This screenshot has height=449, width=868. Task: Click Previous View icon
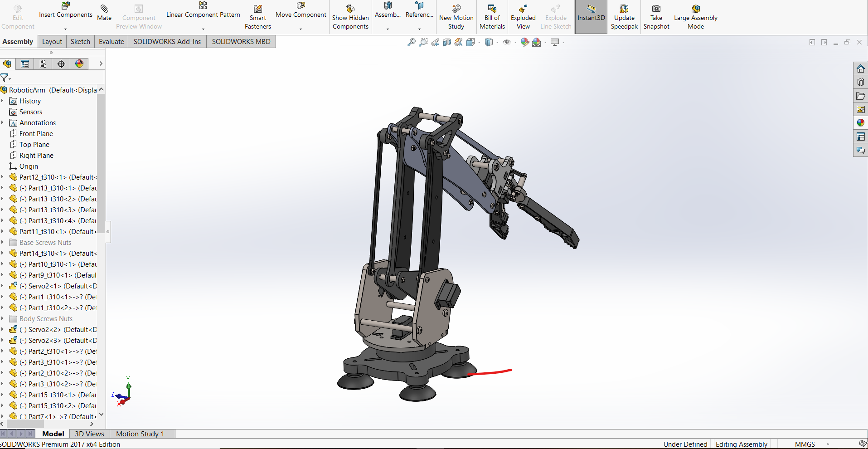(x=435, y=42)
